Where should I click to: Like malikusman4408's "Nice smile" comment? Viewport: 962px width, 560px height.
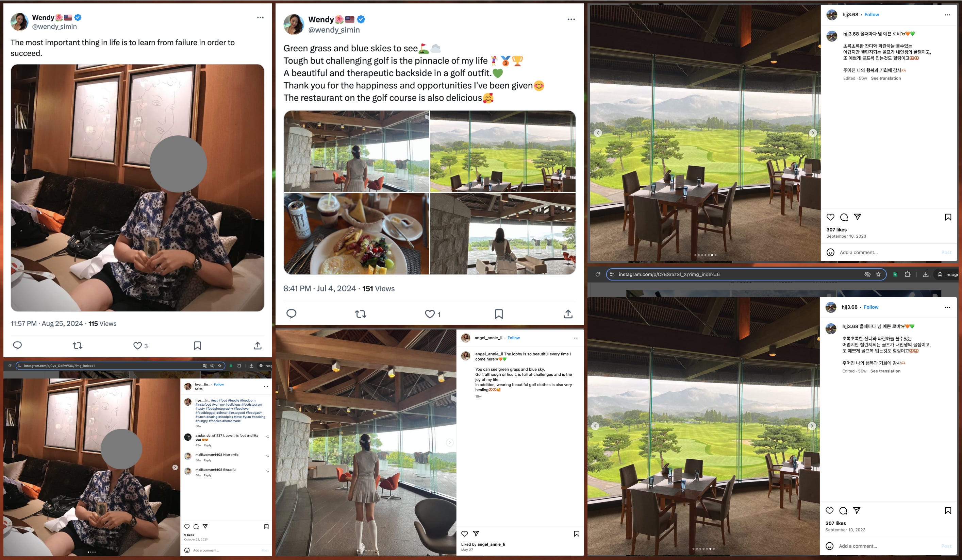(x=268, y=456)
